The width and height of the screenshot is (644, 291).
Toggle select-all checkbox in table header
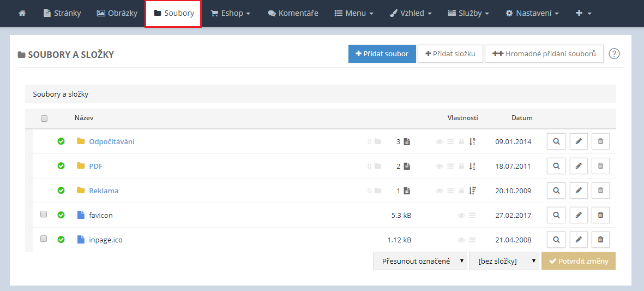[x=44, y=118]
